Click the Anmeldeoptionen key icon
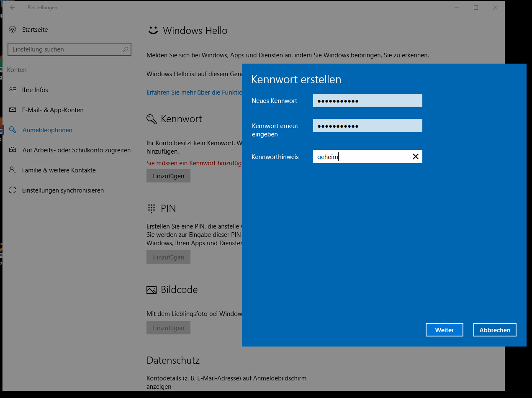The image size is (532, 398). point(13,130)
